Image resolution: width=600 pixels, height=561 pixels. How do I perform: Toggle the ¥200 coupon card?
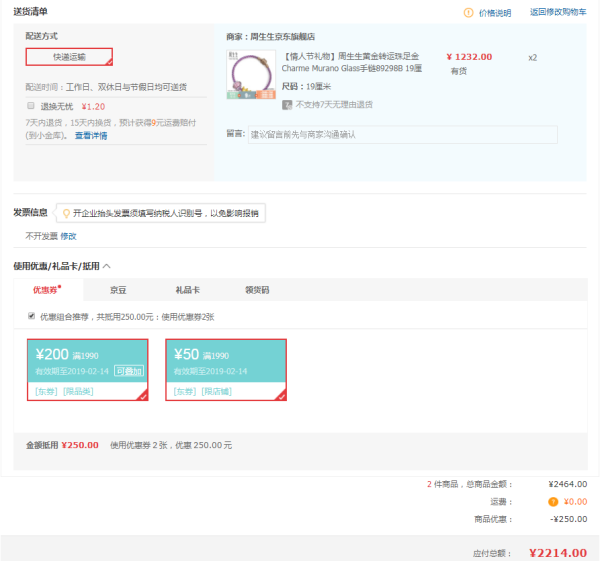[88, 370]
